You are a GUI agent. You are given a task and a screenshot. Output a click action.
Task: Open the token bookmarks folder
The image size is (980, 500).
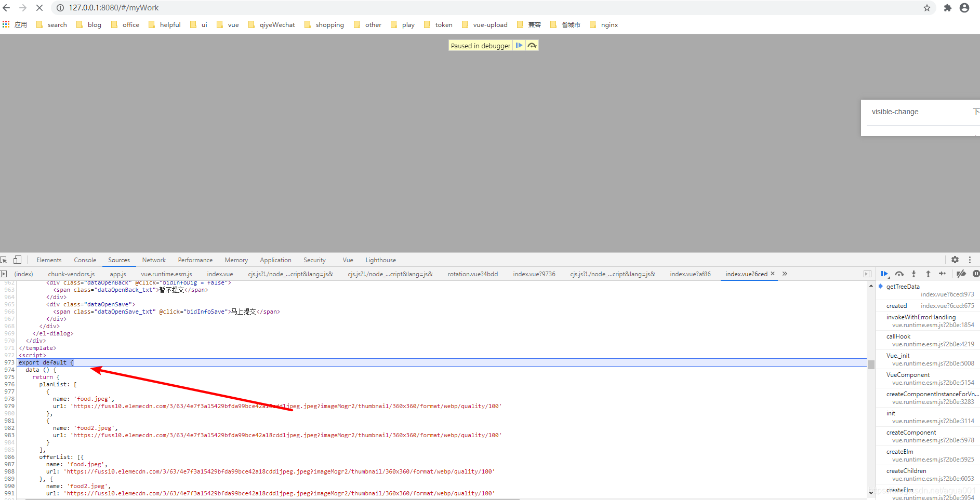tap(438, 24)
